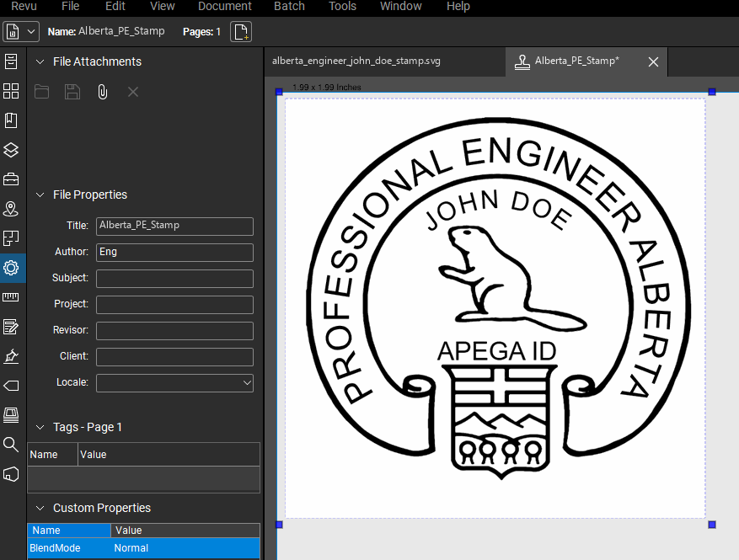This screenshot has height=560, width=739.
Task: Click top-left blue handle of stamp
Action: tap(279, 92)
